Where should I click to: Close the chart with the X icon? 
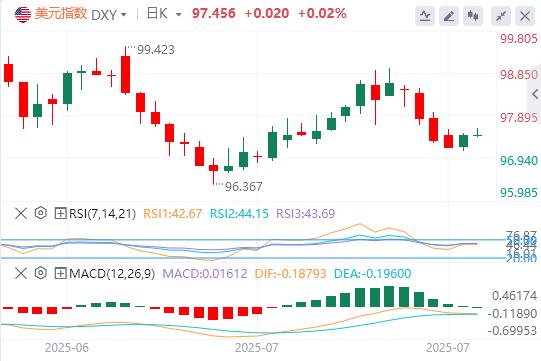(x=525, y=16)
